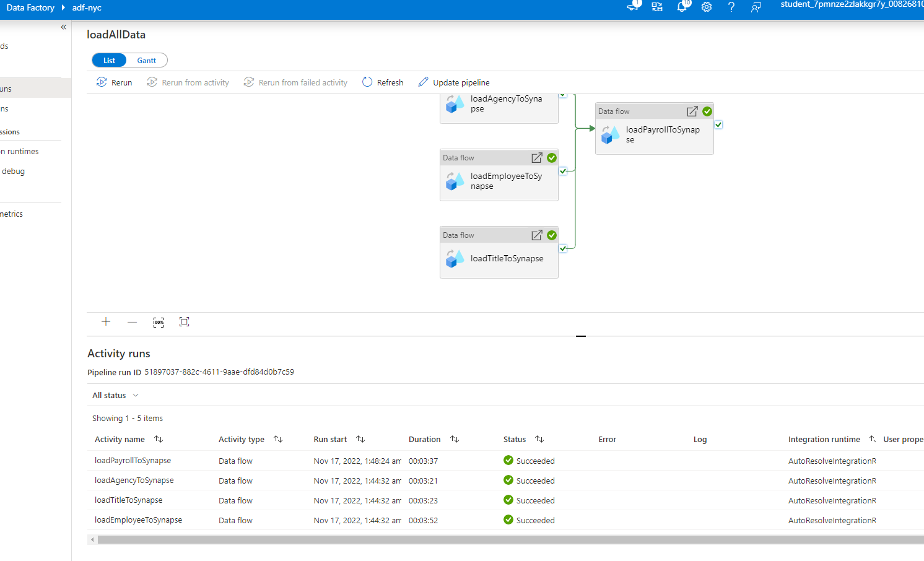Screen dimensions: 924x561
Task: Click success status icon on loadPayrollToSynapse node
Action: point(707,111)
